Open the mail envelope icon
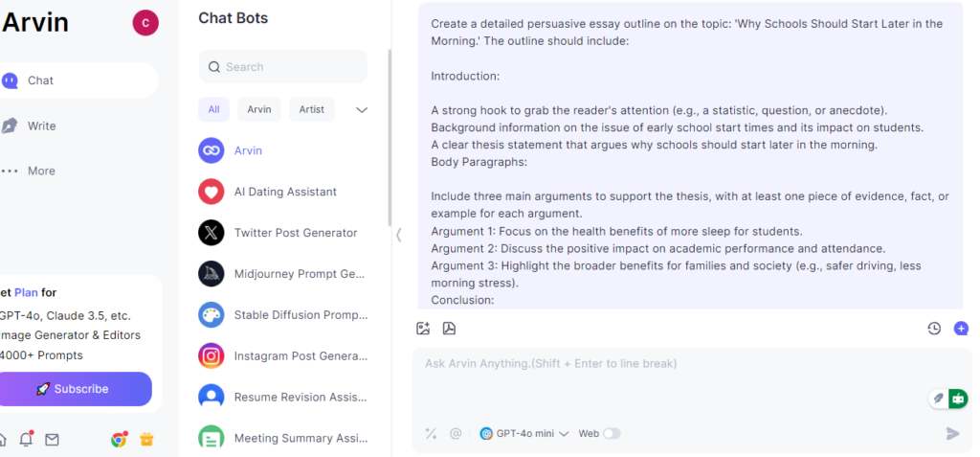This screenshot has height=457, width=980. click(52, 440)
